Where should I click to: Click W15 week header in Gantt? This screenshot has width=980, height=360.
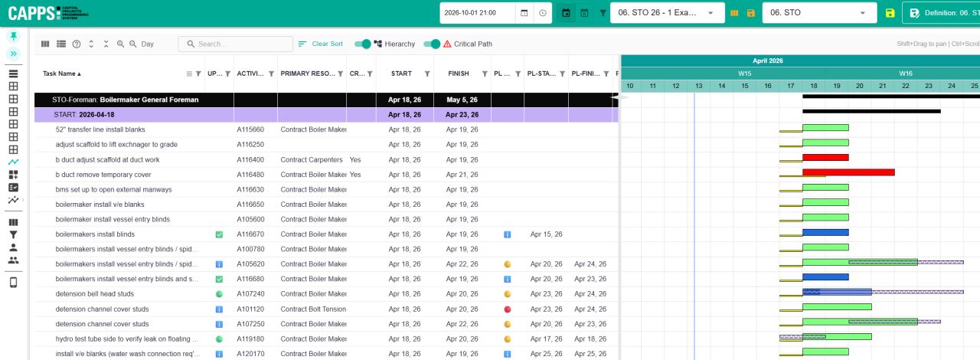click(744, 74)
